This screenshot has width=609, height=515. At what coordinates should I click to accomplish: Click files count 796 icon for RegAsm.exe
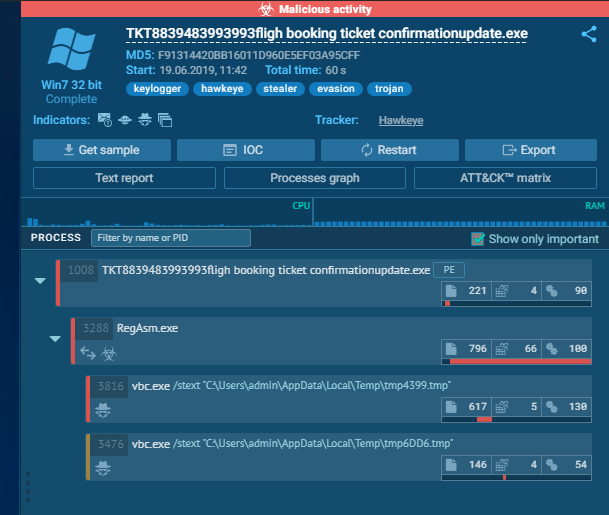(451, 349)
